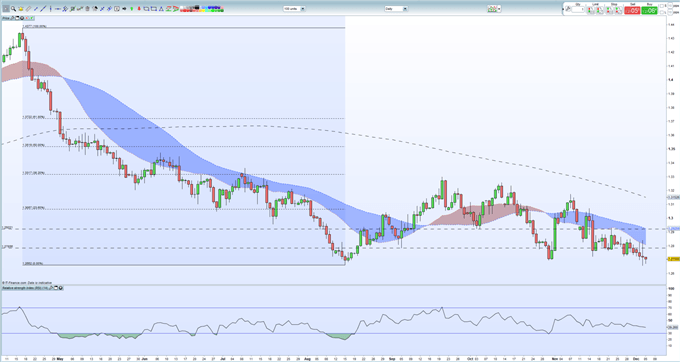Expand the chart type dropdown arrow
Viewport: 680px width, 362px height.
click(x=499, y=9)
